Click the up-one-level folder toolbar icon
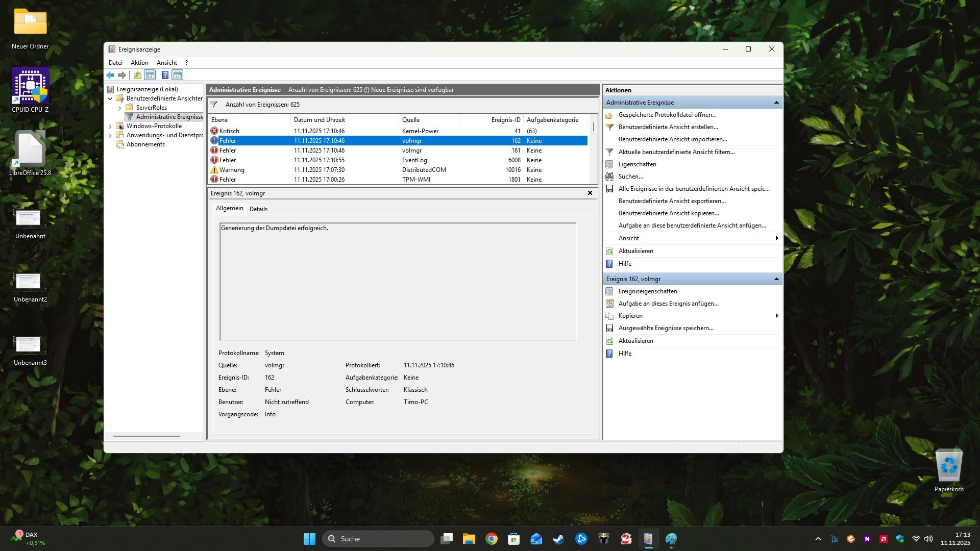This screenshot has width=980, height=551. pyautogui.click(x=137, y=76)
